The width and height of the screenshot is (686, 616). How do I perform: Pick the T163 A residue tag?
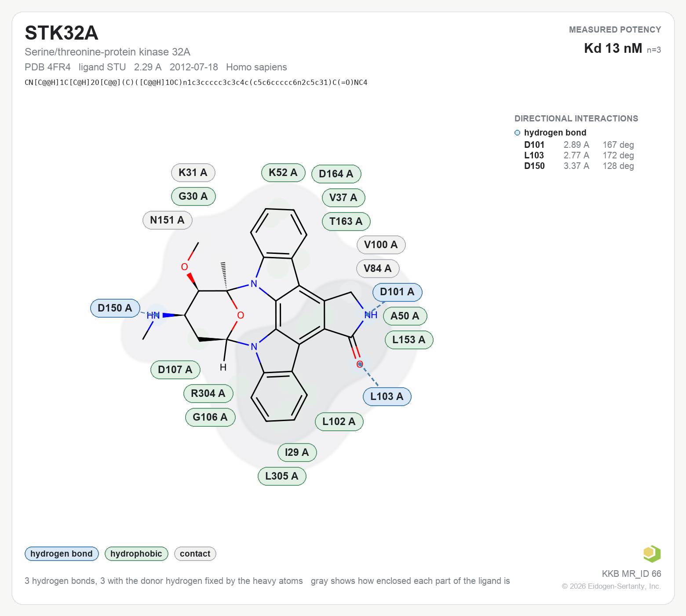[x=346, y=221]
